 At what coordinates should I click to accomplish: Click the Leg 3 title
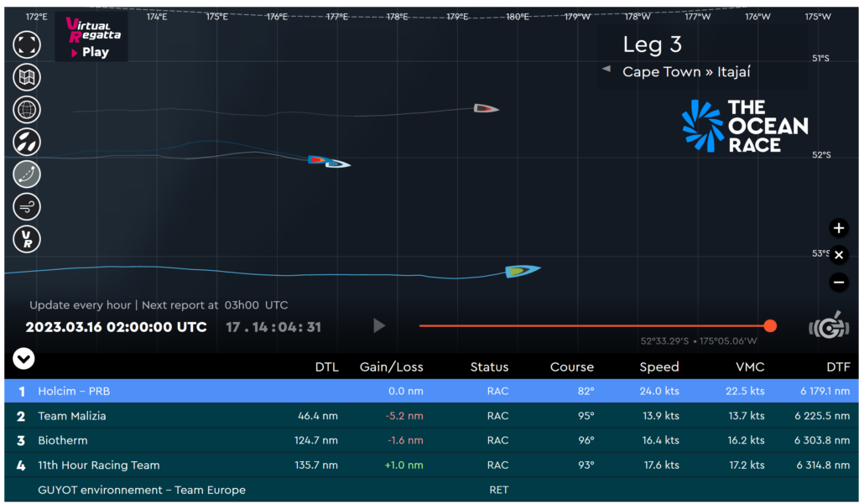coord(652,44)
